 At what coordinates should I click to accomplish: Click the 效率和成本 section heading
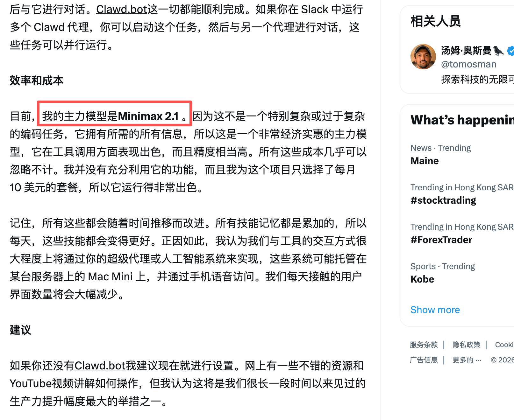37,80
